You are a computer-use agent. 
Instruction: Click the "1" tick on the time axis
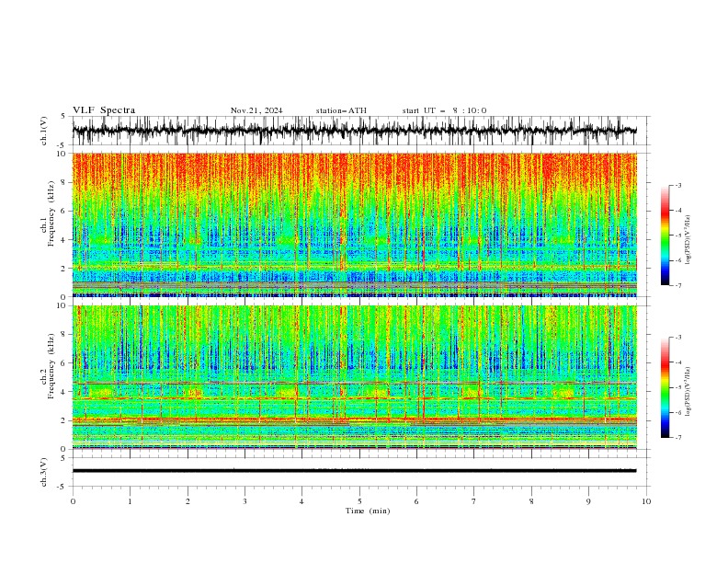130,501
